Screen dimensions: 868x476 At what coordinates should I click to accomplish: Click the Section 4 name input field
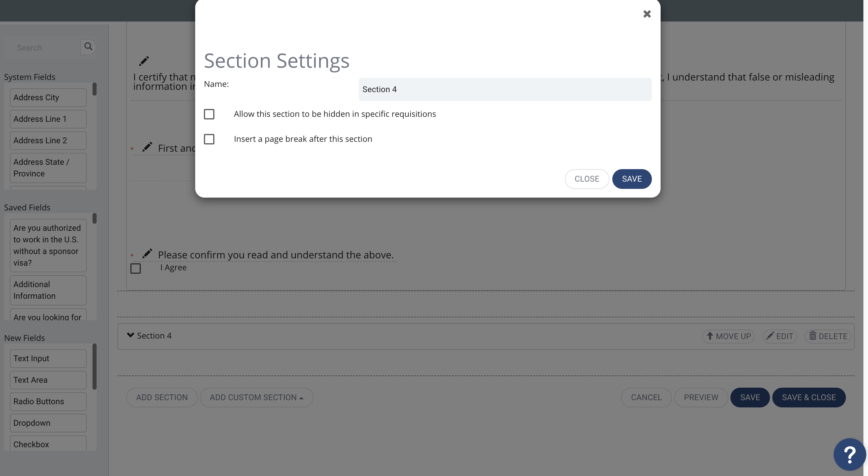(505, 89)
